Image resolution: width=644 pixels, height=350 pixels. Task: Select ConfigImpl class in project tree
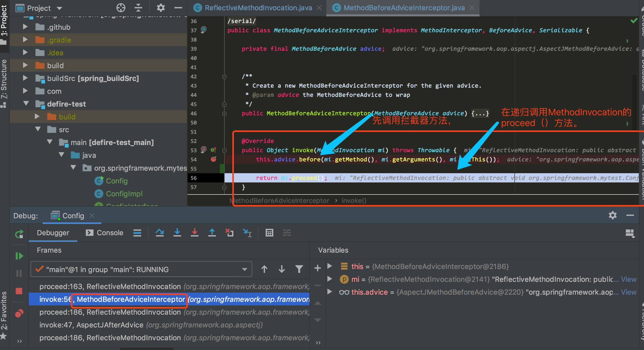click(124, 194)
